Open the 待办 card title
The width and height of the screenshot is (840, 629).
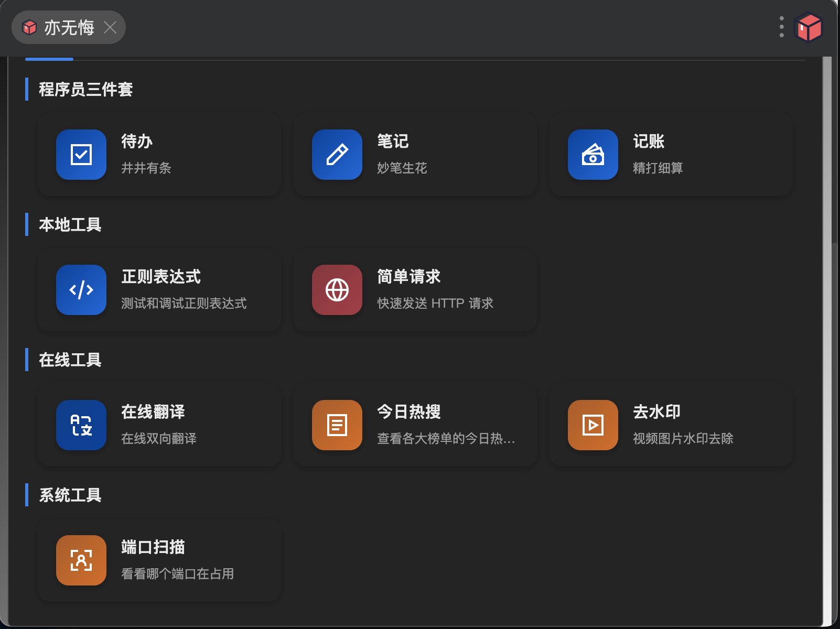point(137,142)
